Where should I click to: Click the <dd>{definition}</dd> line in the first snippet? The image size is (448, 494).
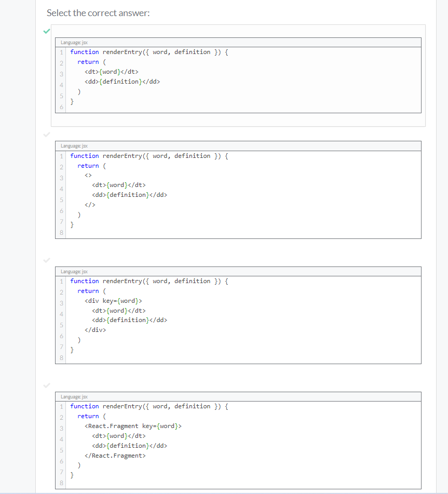click(122, 82)
